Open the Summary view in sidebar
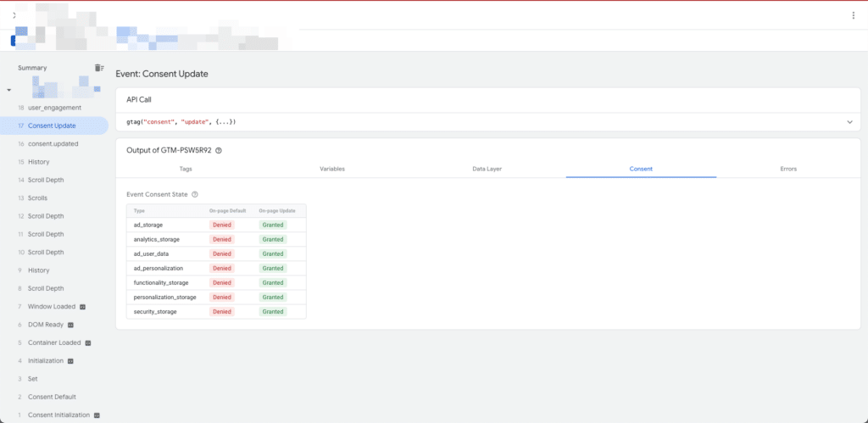The image size is (868, 423). click(x=32, y=68)
